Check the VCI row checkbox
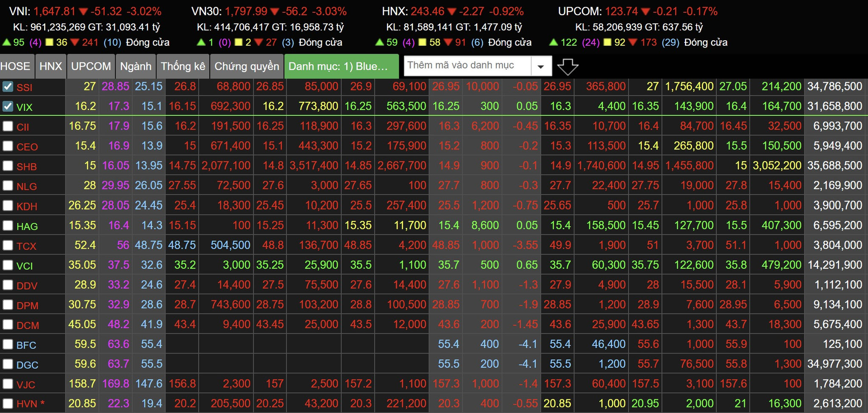This screenshot has height=413, width=868. pyautogui.click(x=8, y=265)
